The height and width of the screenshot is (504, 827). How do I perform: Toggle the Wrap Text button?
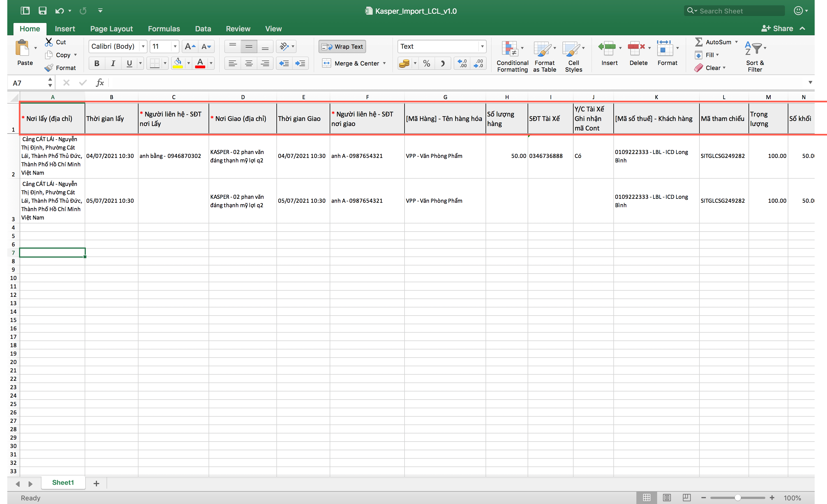(x=342, y=46)
